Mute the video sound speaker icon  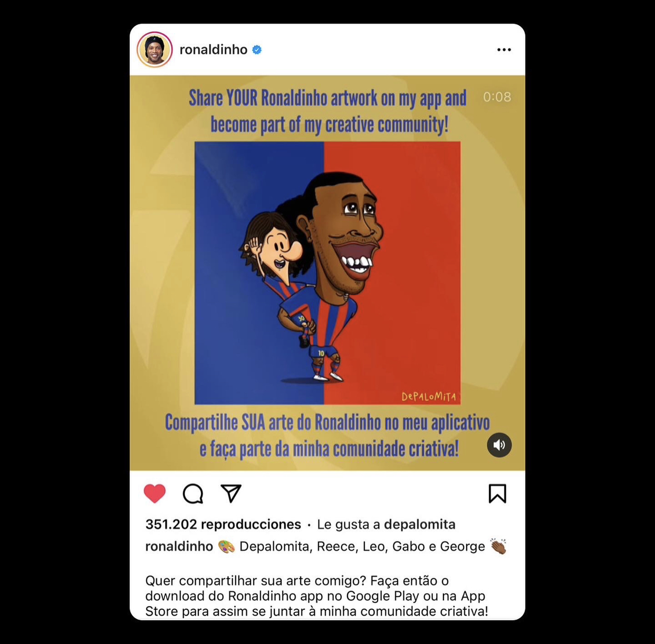(x=499, y=445)
